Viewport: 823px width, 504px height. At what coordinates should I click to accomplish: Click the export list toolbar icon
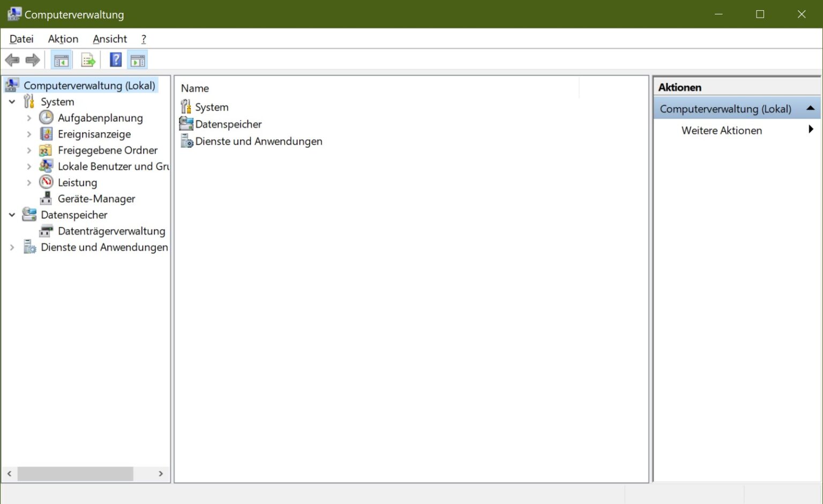(88, 59)
